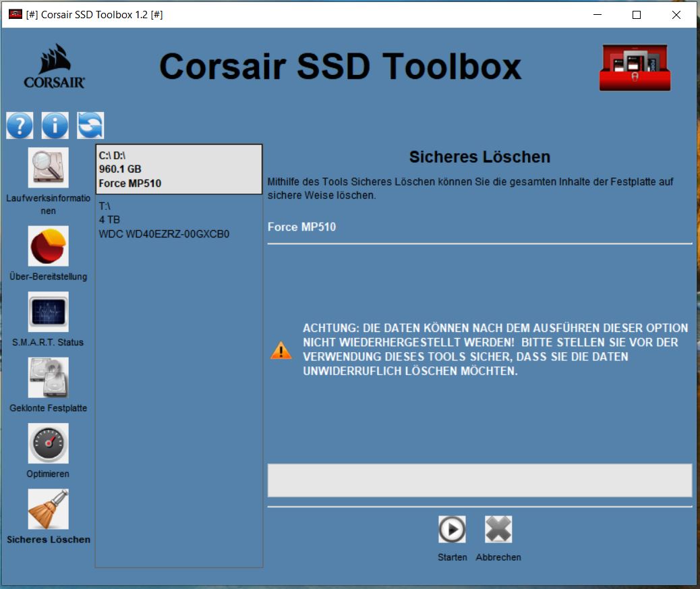The image size is (700, 589).
Task: Close the Corsair SSD Toolbox window
Action: coord(676,15)
